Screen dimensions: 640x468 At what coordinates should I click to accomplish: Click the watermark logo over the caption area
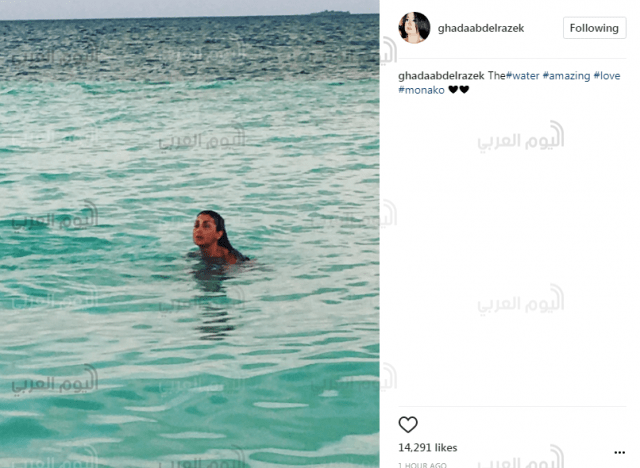(x=521, y=137)
